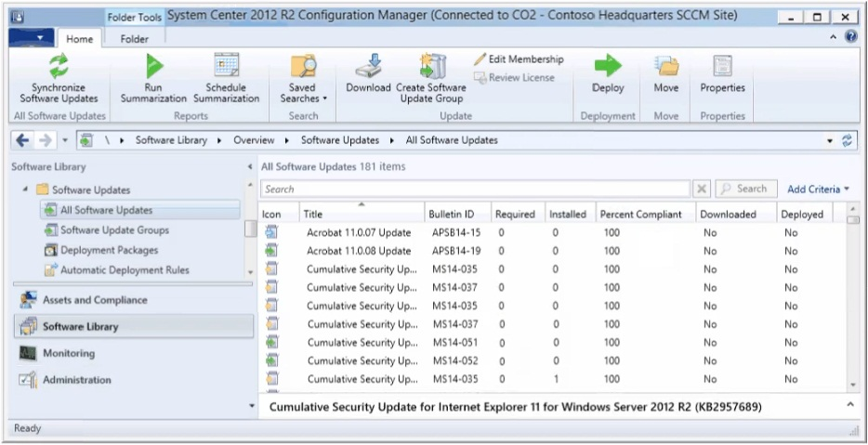Image resolution: width=868 pixels, height=445 pixels.
Task: Open Schedule Summarization calendar icon
Action: (x=227, y=65)
